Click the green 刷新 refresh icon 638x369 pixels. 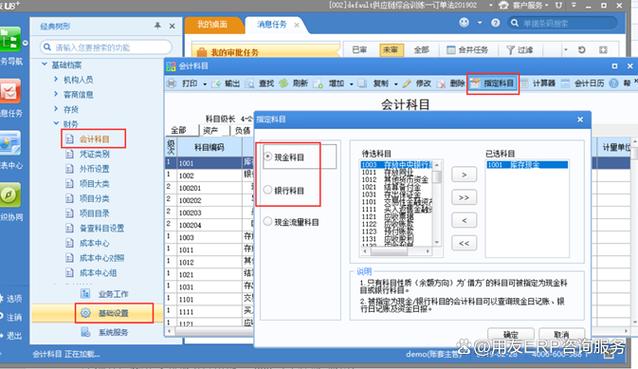(284, 83)
